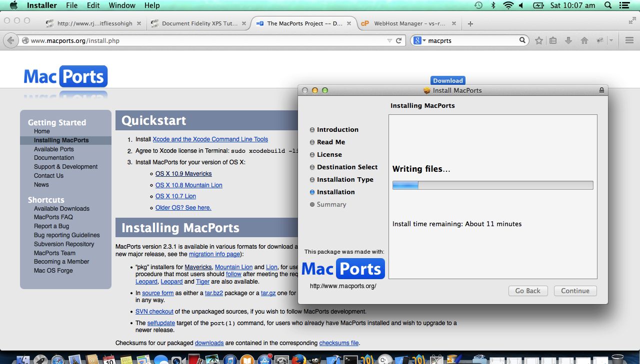Image resolution: width=640 pixels, height=364 pixels.
Task: Switch to the Document Fidelity XPS tab
Action: [199, 23]
